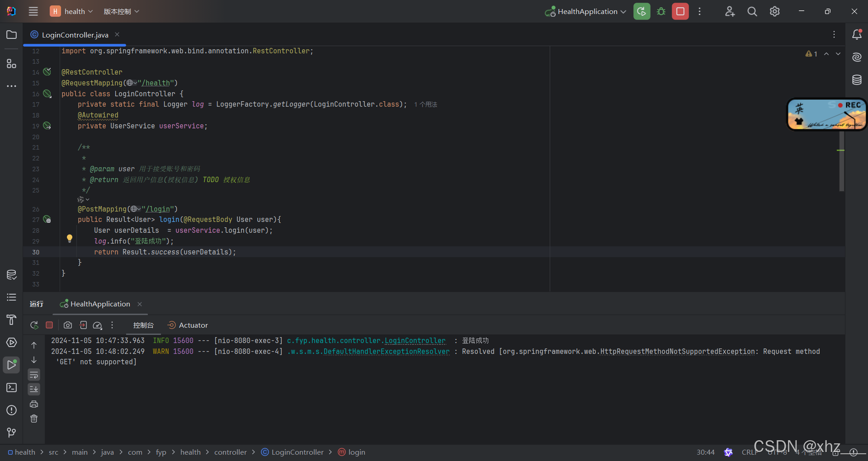
Task: Open Search Everywhere magnifier
Action: (752, 11)
